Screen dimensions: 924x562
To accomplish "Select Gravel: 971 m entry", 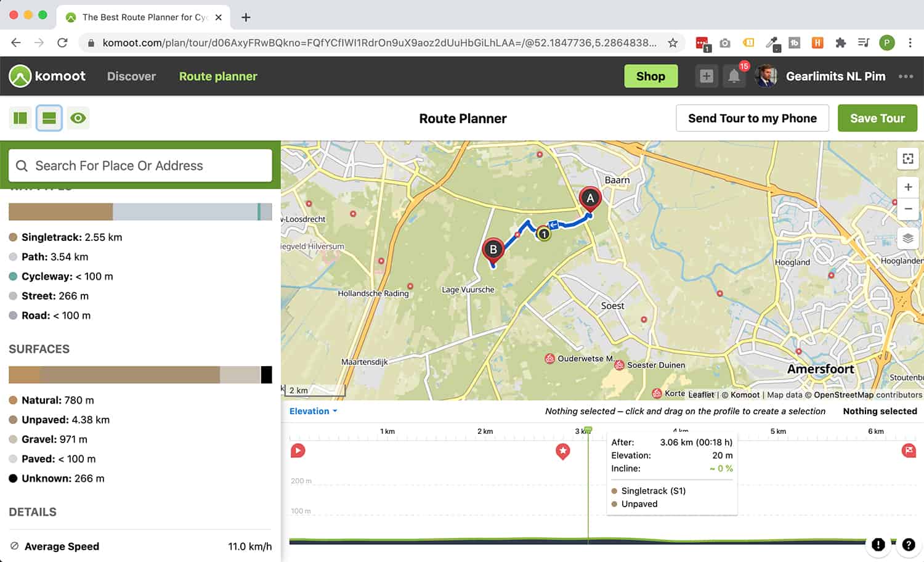I will coord(48,440).
